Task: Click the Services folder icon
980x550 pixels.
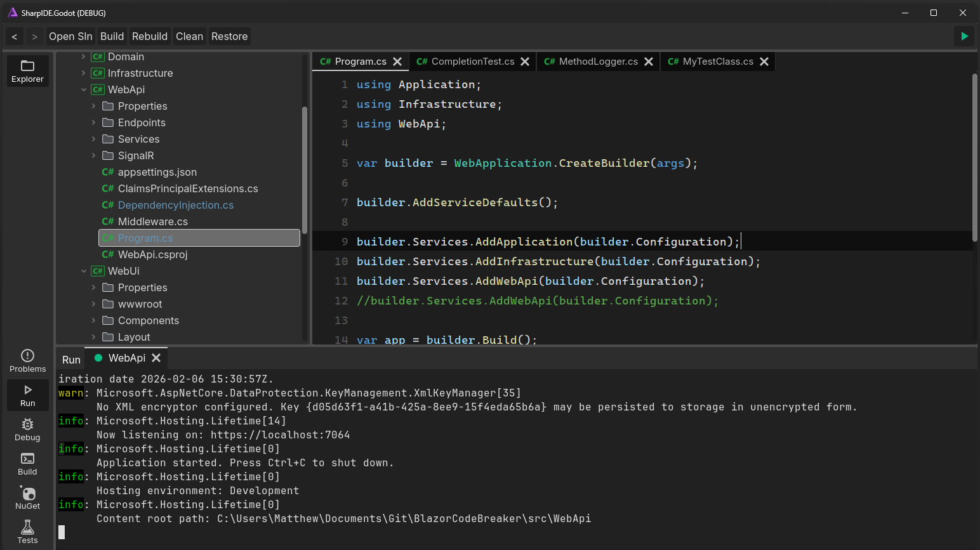Action: pyautogui.click(x=108, y=139)
